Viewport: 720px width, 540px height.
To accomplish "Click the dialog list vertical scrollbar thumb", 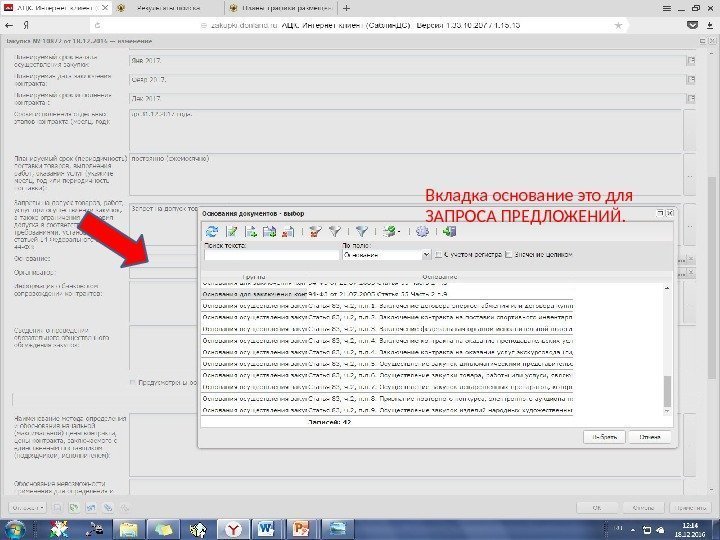I will point(667,391).
